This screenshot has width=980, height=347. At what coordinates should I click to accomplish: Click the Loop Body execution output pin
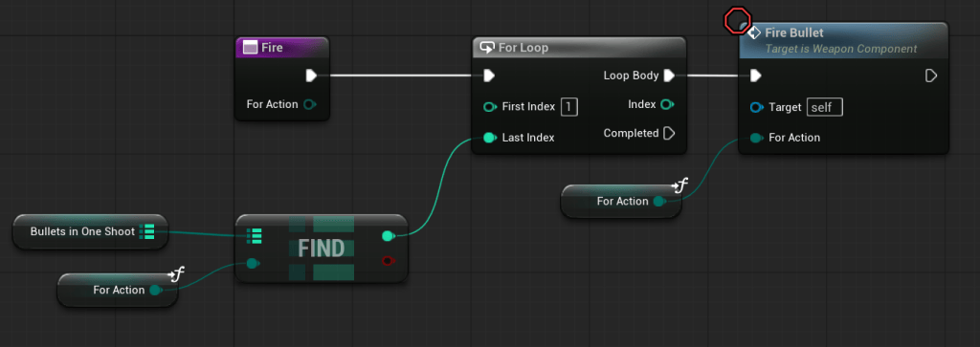(x=669, y=76)
